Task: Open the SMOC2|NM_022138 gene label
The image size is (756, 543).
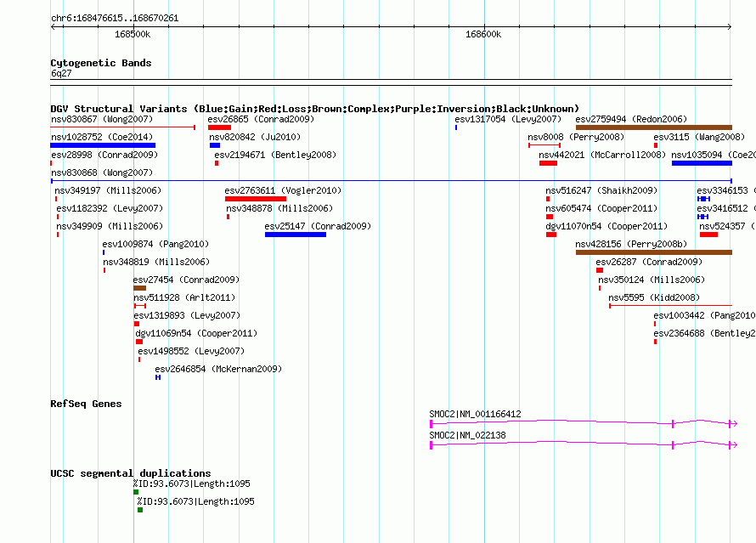Action: pos(467,435)
